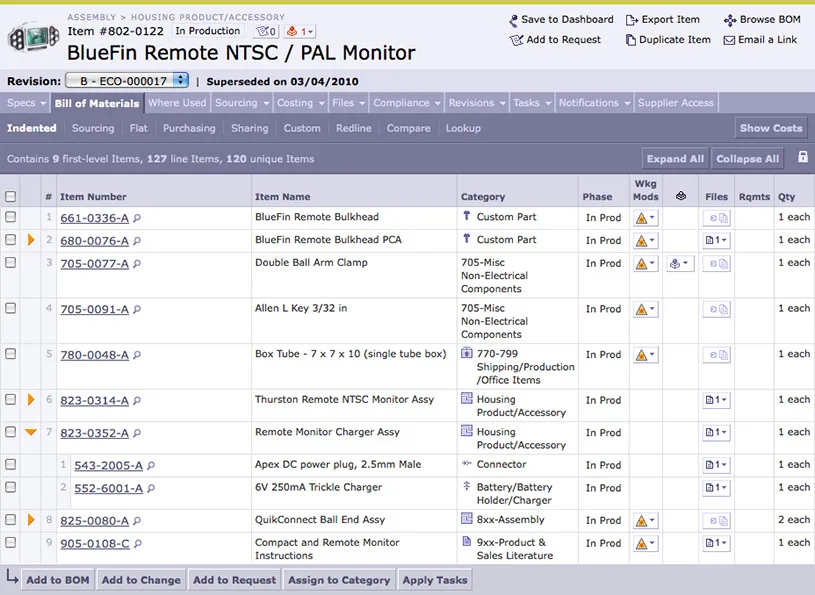Viewport: 815px width, 595px height.
Task: Open Browse BOM
Action: 729,19
